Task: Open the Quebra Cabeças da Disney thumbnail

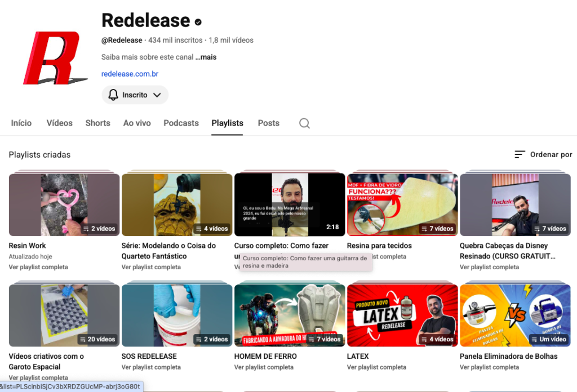Action: pyautogui.click(x=515, y=204)
